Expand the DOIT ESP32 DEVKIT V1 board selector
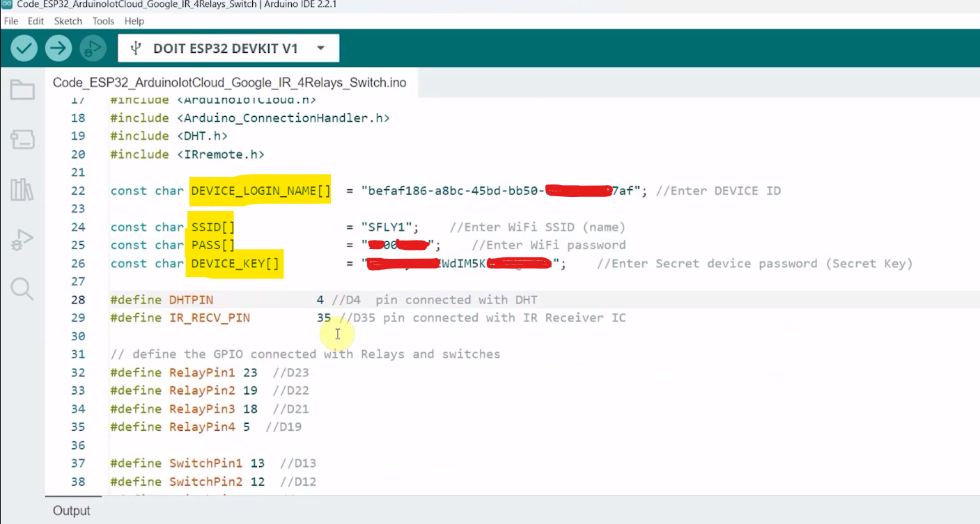The image size is (980, 524). (320, 47)
